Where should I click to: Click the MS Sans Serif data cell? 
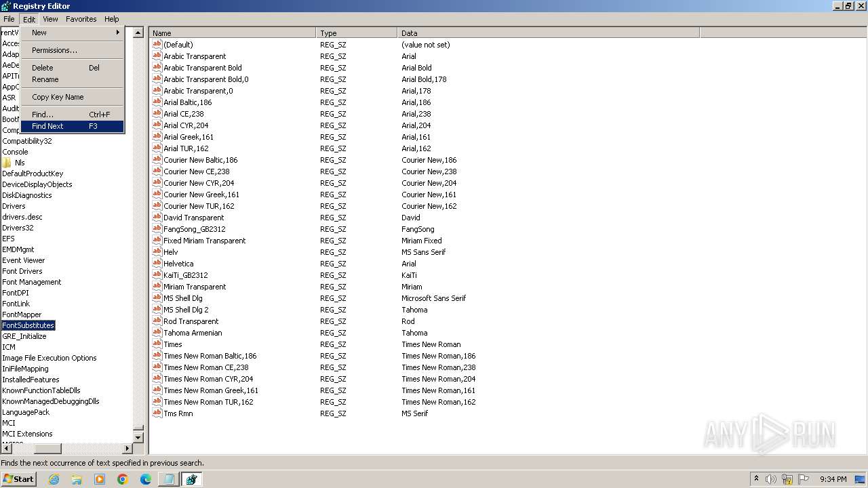click(x=424, y=252)
